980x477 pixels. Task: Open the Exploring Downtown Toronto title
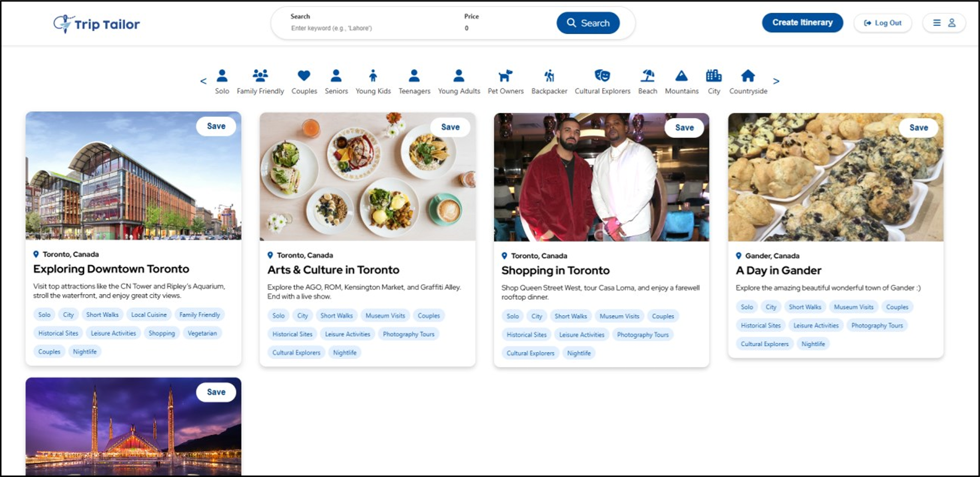tap(111, 269)
